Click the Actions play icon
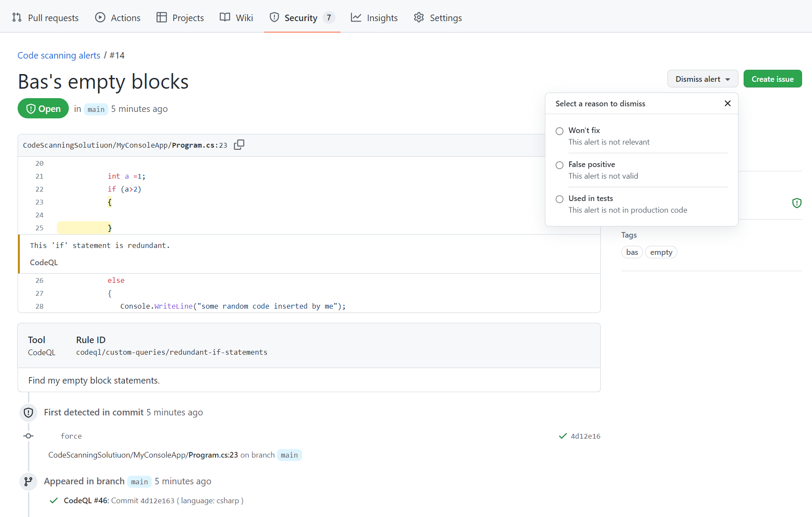812x517 pixels. (x=99, y=17)
